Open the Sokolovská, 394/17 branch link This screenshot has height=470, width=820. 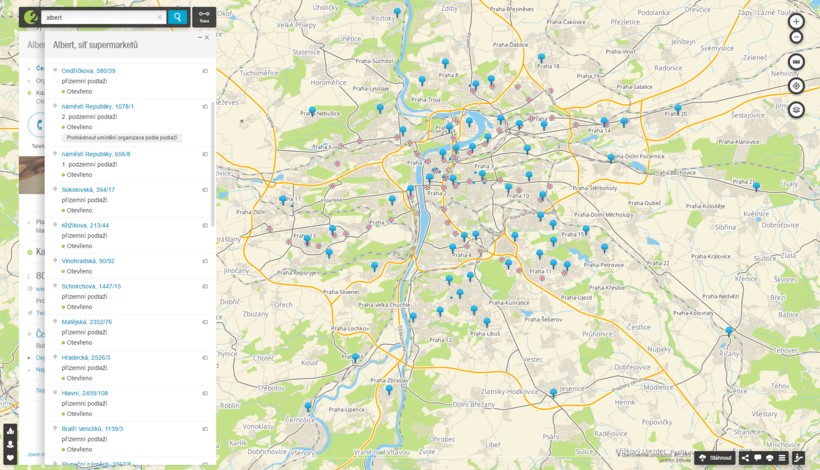88,189
